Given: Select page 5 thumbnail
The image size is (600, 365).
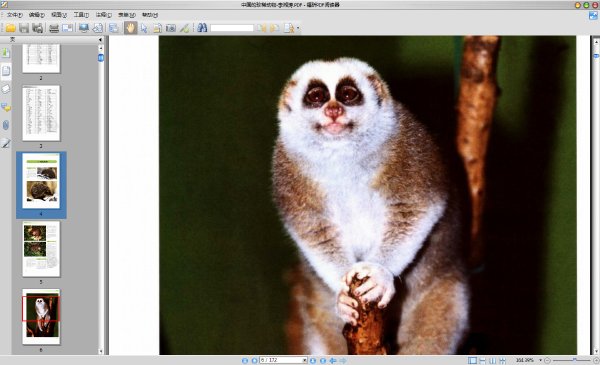Looking at the screenshot, I should pyautogui.click(x=41, y=249).
